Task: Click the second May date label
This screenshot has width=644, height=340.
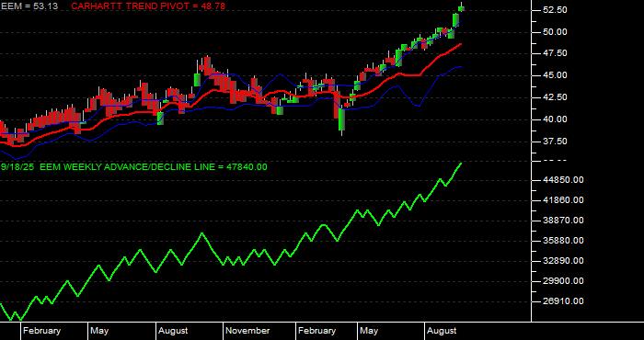Action: tap(369, 331)
